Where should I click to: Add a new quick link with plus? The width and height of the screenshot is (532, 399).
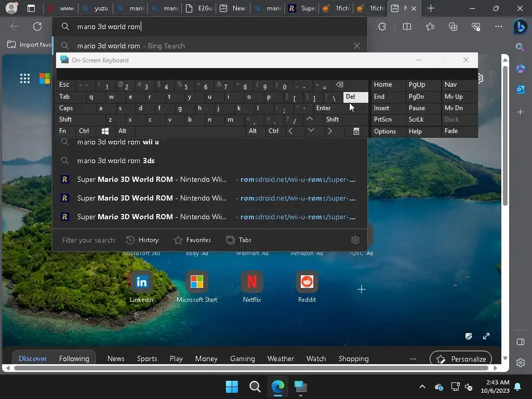pyautogui.click(x=362, y=289)
